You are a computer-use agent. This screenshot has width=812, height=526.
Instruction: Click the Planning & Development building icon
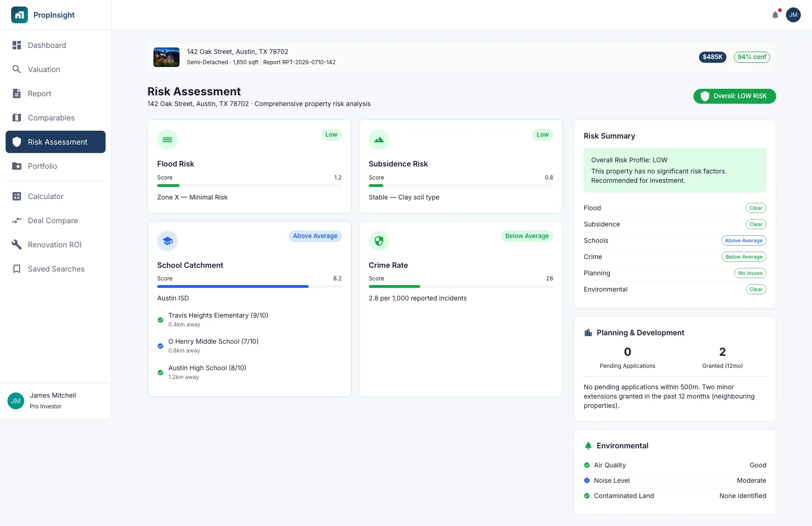pyautogui.click(x=588, y=333)
